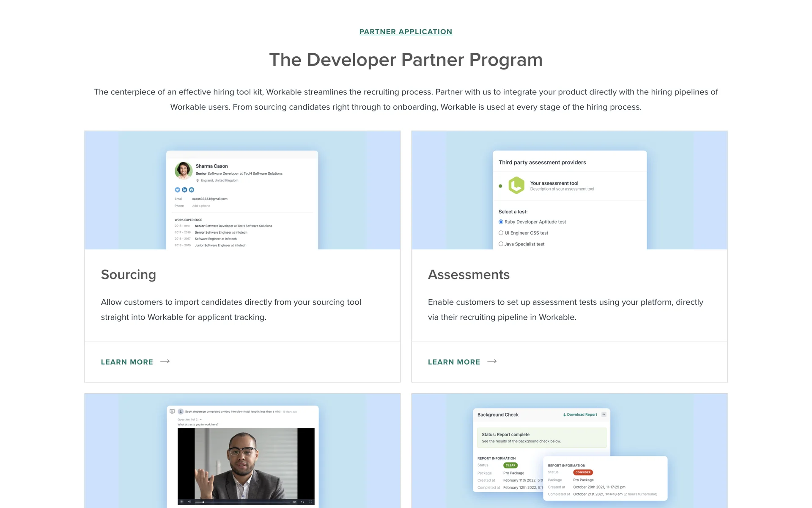Collapse the Background Check panel chevron
The width and height of the screenshot is (812, 508).
(604, 414)
